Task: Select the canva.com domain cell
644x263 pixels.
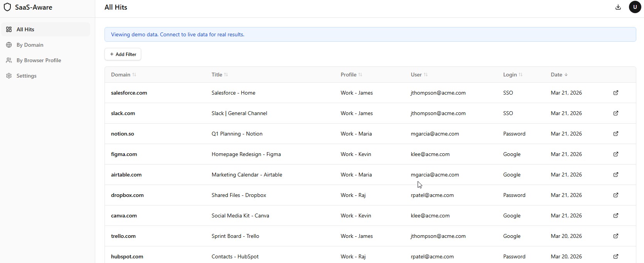Action: pyautogui.click(x=124, y=215)
